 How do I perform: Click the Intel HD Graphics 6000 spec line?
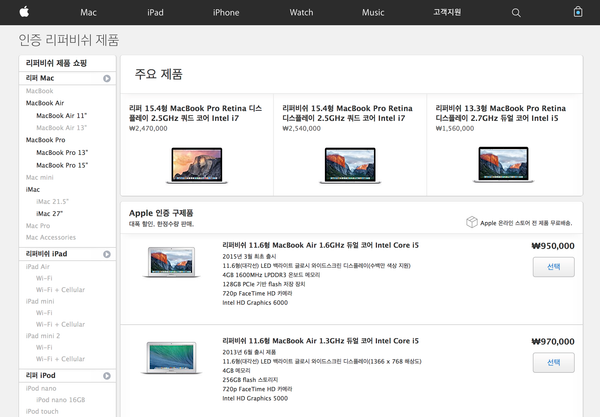coord(255,303)
